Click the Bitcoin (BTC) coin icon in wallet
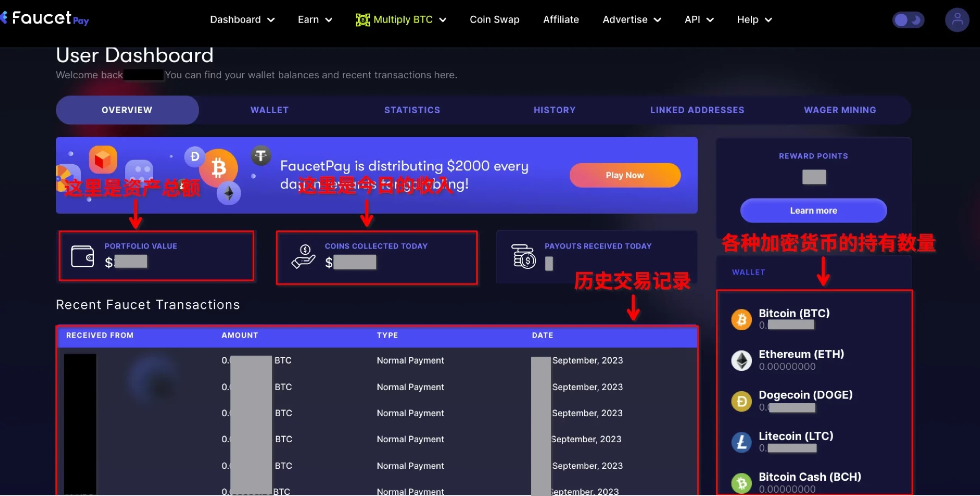 click(742, 319)
